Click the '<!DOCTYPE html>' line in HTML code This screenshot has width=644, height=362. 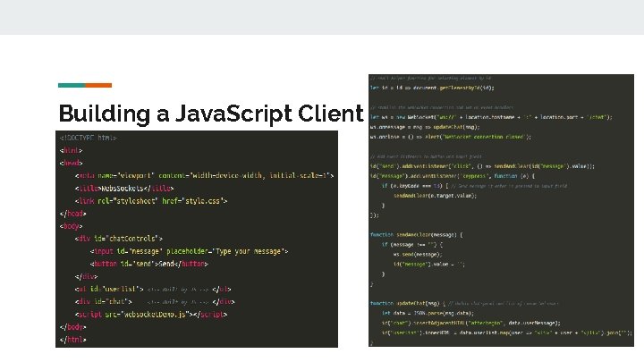click(x=89, y=138)
